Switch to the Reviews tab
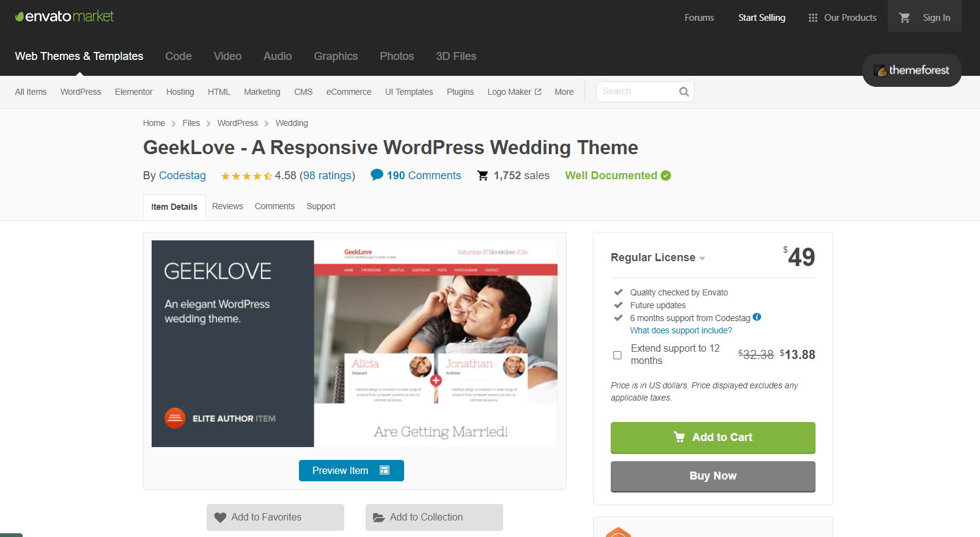 [x=227, y=206]
